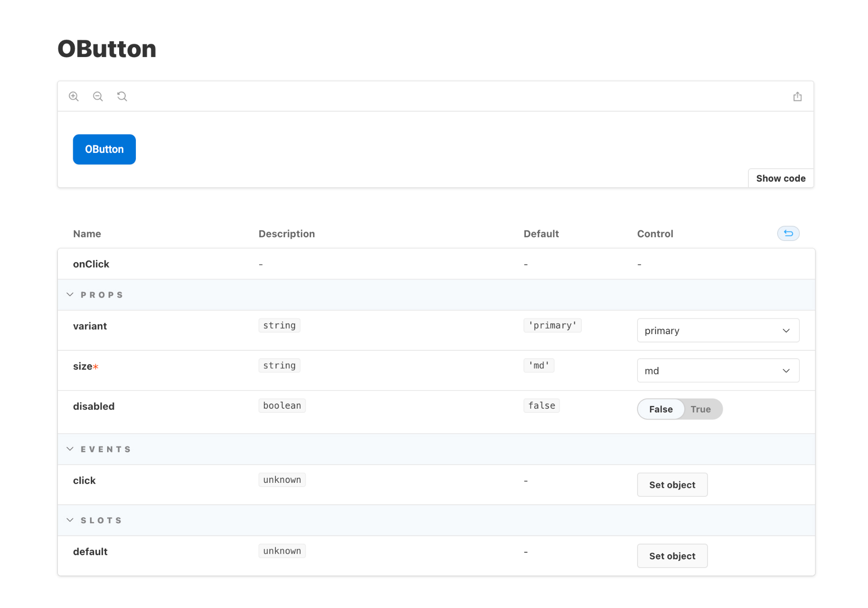Collapse the SLOTS section header
The height and width of the screenshot is (608, 868).
[436, 520]
